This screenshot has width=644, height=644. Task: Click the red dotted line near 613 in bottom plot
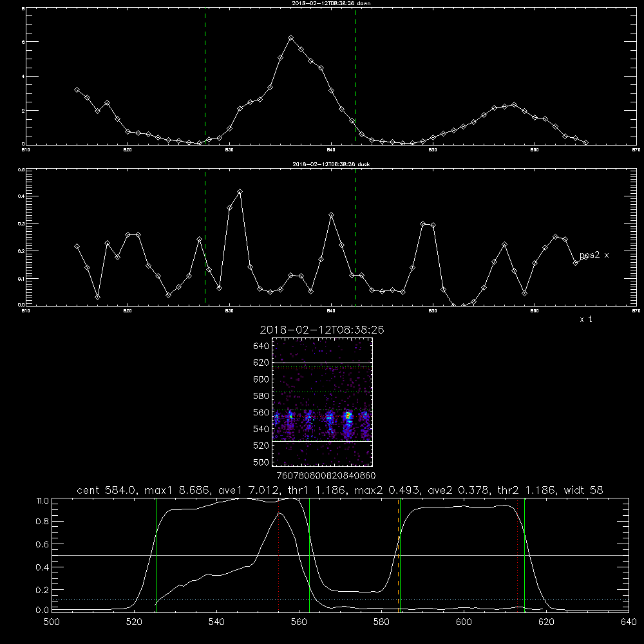point(518,554)
